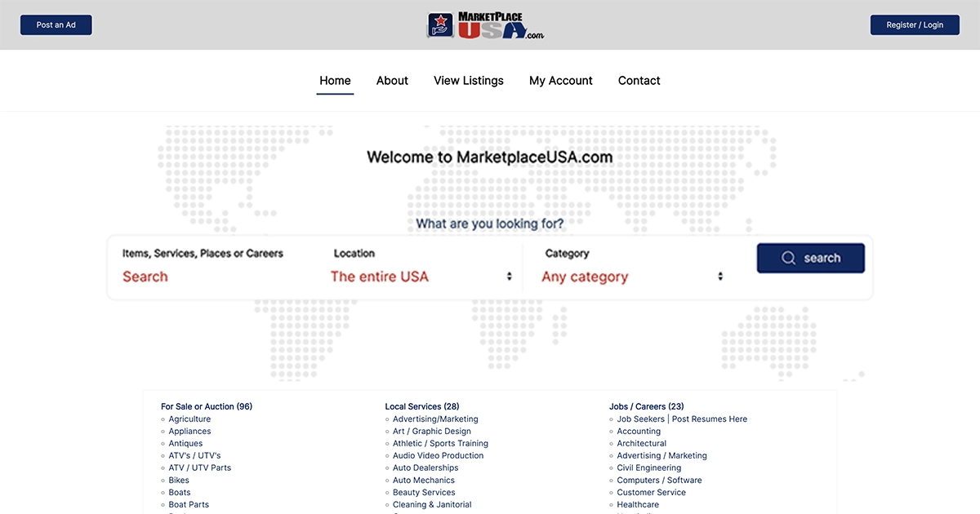Open the Auto Dealerships link
Viewport: 980px width, 514px height.
[425, 468]
